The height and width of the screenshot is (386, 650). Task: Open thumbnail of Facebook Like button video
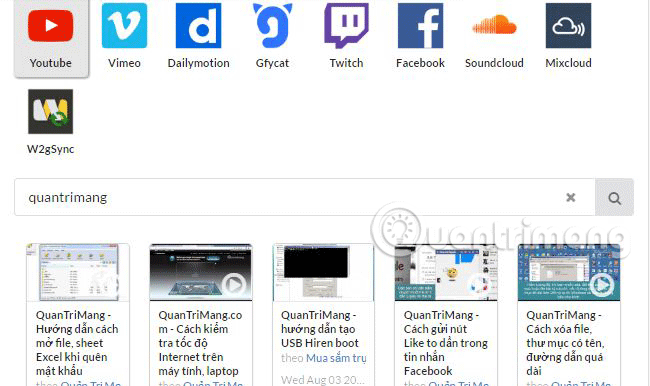coord(446,272)
